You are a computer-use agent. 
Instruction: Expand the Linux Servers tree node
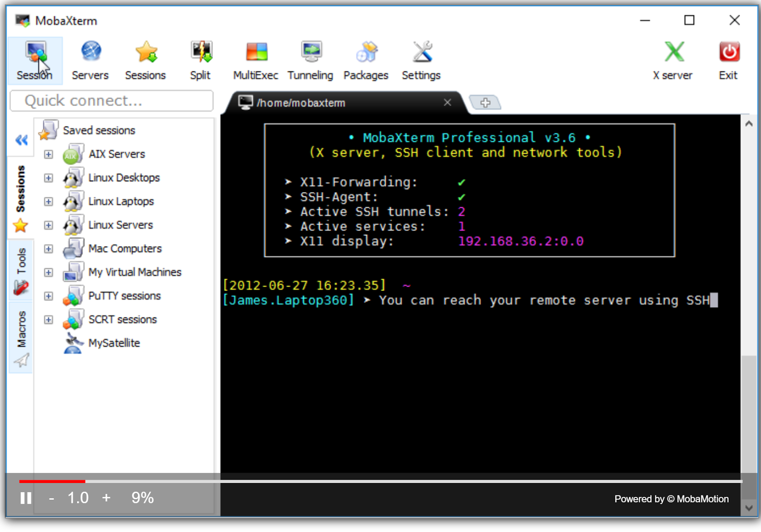(x=49, y=225)
